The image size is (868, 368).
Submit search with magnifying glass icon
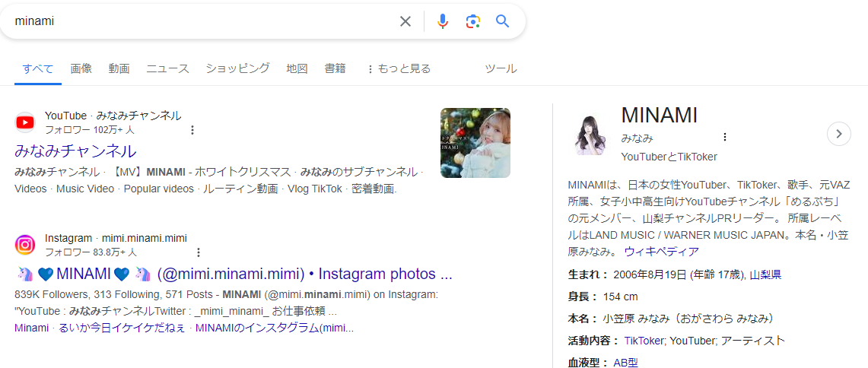coord(502,21)
